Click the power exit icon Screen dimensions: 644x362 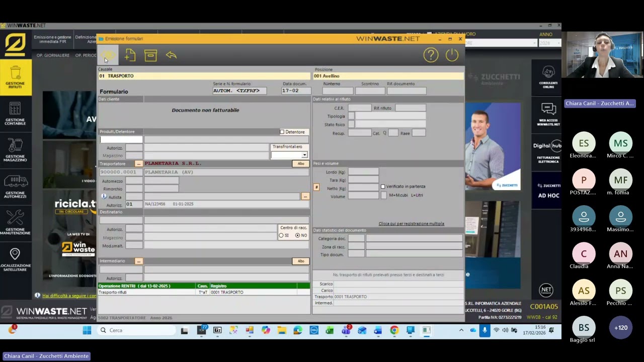pos(452,55)
